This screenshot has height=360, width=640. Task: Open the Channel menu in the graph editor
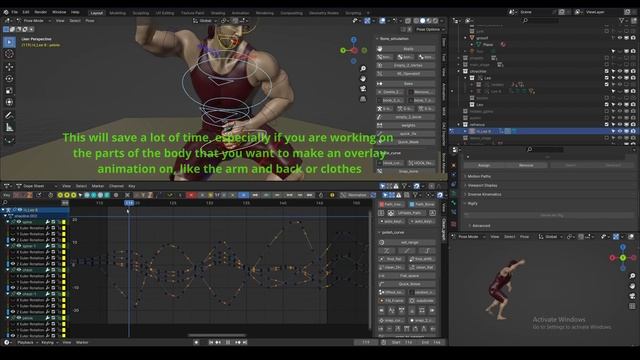tap(116, 186)
